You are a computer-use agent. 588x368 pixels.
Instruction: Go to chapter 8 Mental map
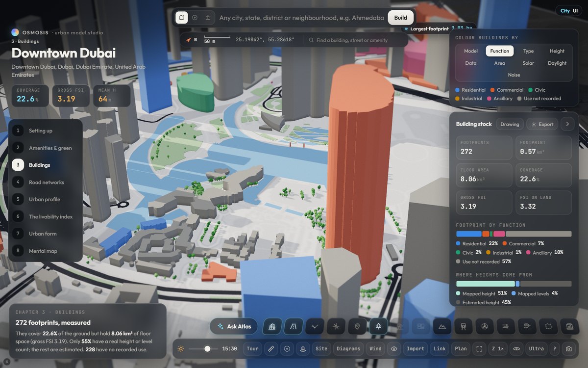46,251
